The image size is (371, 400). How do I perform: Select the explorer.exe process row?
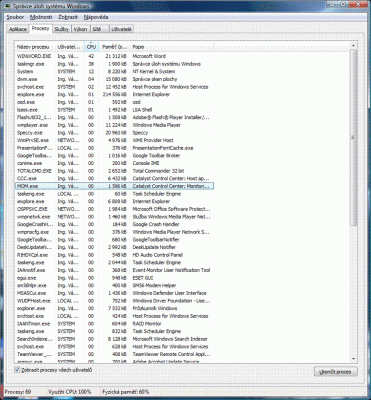click(x=114, y=308)
